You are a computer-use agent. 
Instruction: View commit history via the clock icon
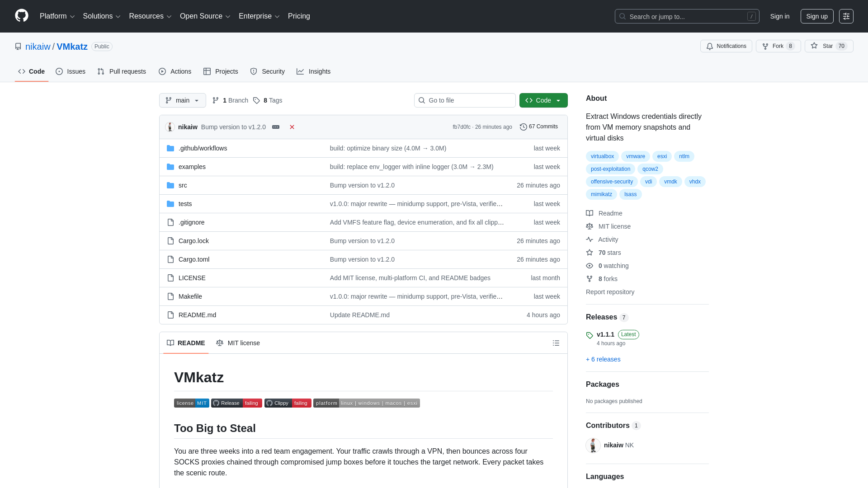[524, 127]
